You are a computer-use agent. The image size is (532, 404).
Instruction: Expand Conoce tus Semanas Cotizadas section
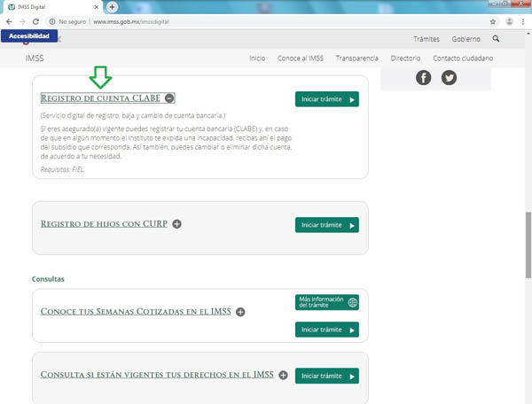click(x=240, y=312)
